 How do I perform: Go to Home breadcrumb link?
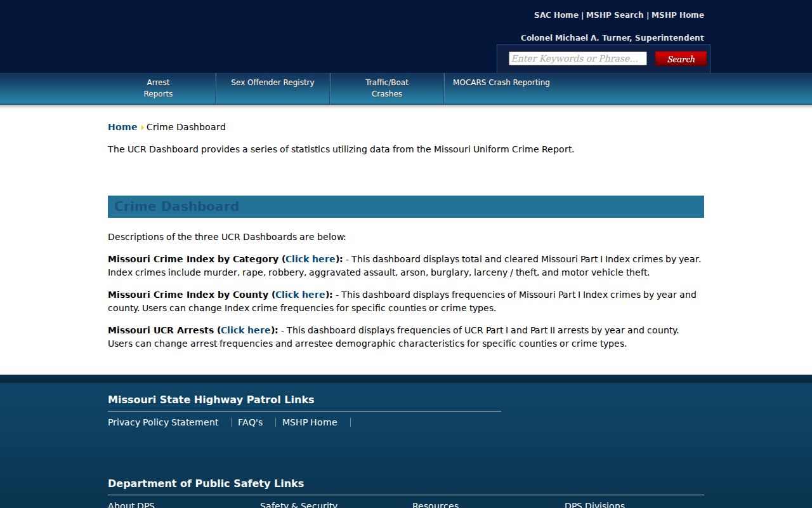pyautogui.click(x=122, y=127)
